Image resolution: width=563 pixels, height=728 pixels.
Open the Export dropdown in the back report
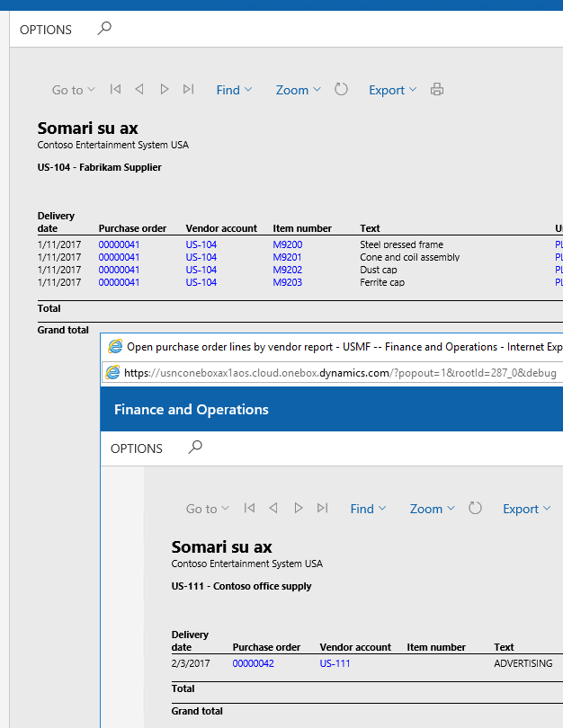coord(392,90)
